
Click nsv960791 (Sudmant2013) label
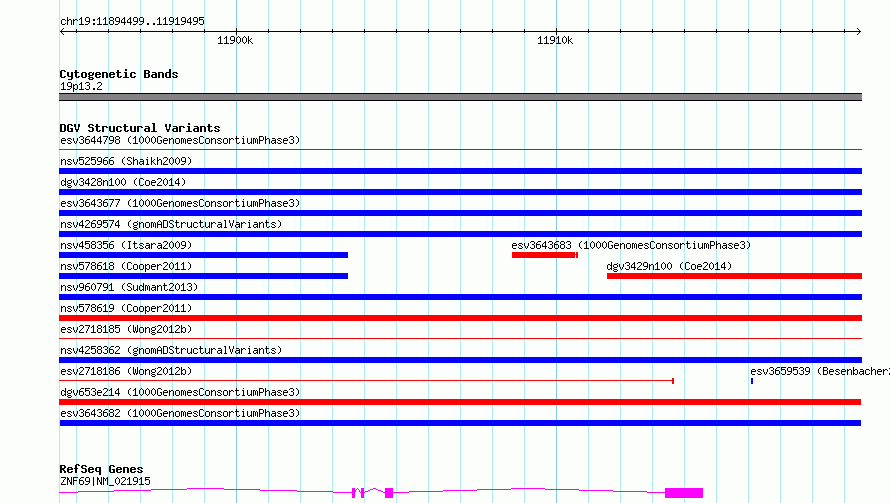coord(129,287)
